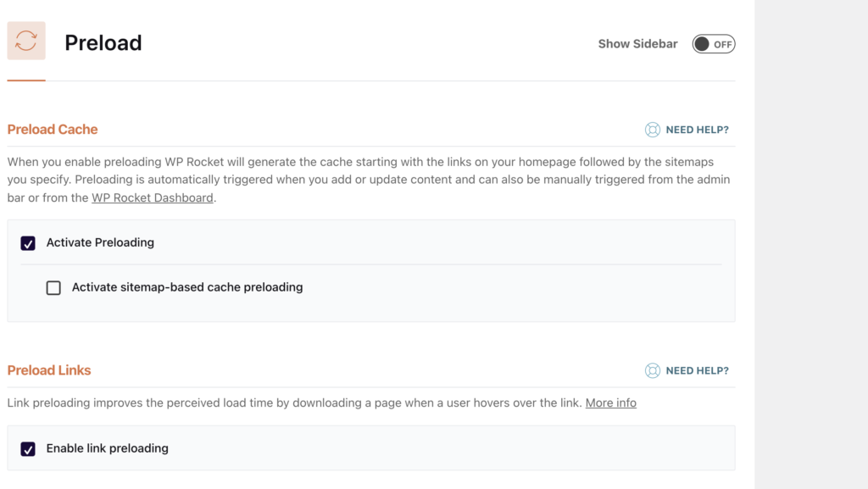Click the Preload Cache section heading
Viewport: 868px width, 489px height.
tap(53, 130)
